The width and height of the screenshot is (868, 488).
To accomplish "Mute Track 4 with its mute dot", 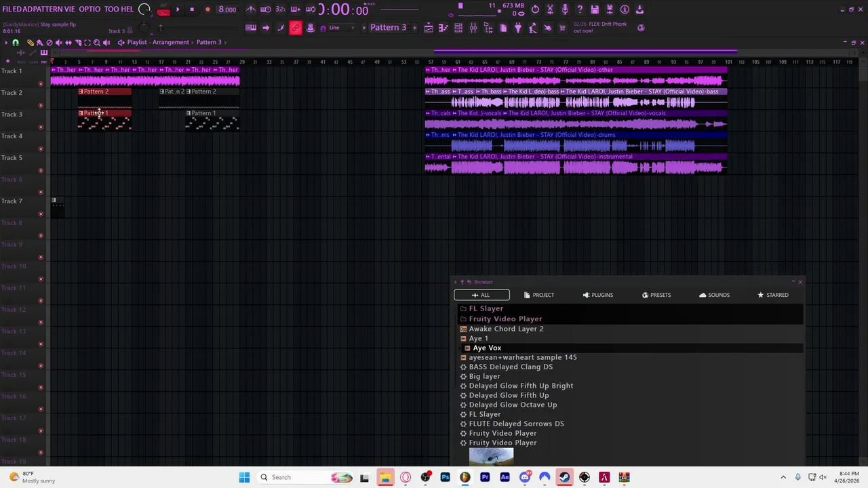I will coord(41,148).
